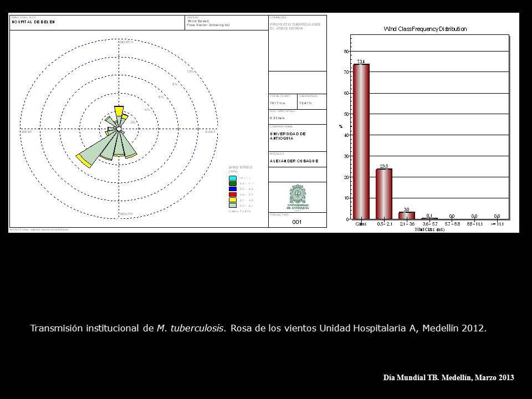The height and width of the screenshot is (399, 532).
Task: Click the Universidad de Antioquia logo
Action: click(x=298, y=198)
